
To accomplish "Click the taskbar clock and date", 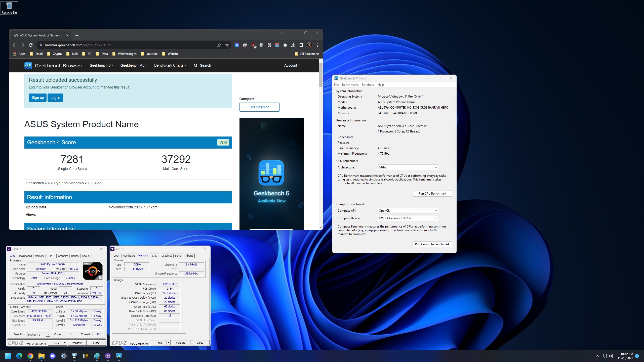I will [x=625, y=356].
